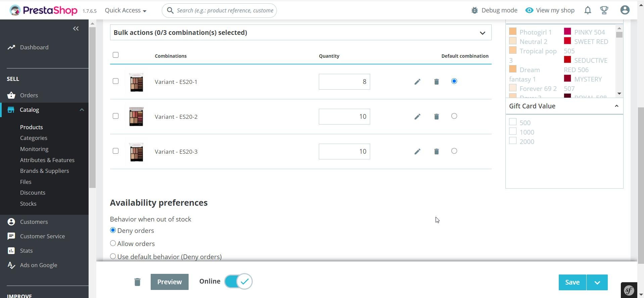Check the 2000 gift card value
Screen dimensions: 644x298
[x=513, y=141]
